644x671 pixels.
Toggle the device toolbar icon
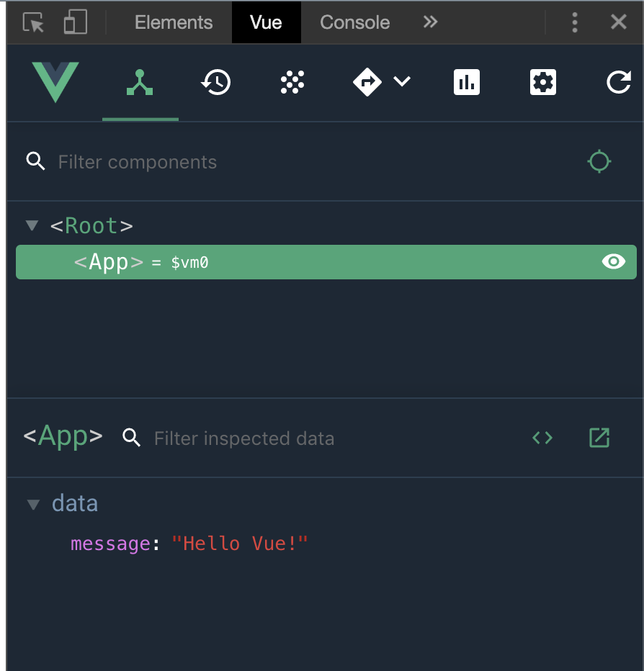click(x=75, y=22)
